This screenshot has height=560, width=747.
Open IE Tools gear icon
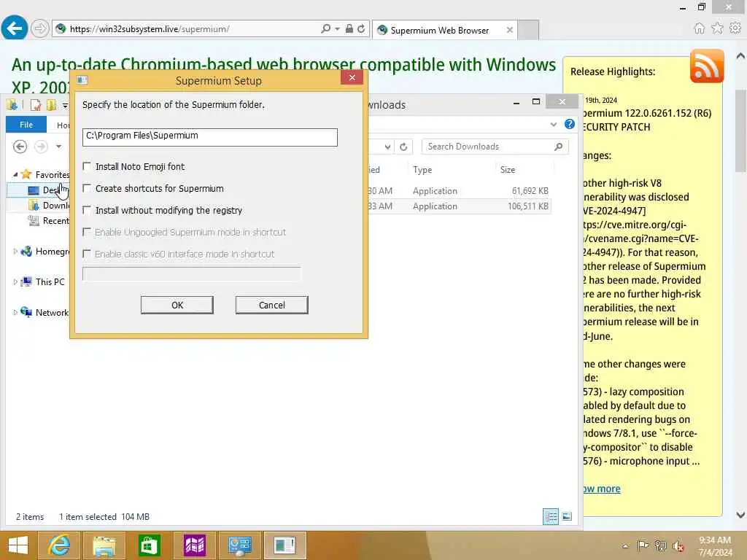tap(735, 28)
